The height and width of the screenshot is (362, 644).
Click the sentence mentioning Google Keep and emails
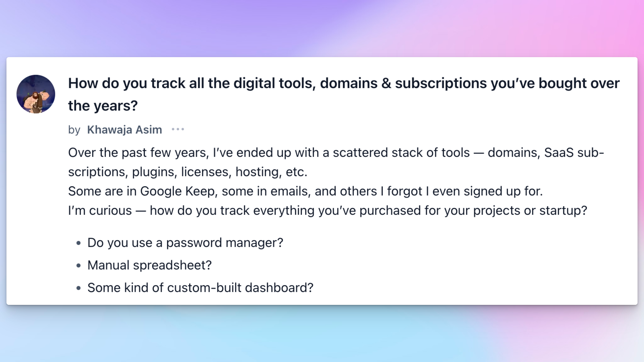[305, 191]
